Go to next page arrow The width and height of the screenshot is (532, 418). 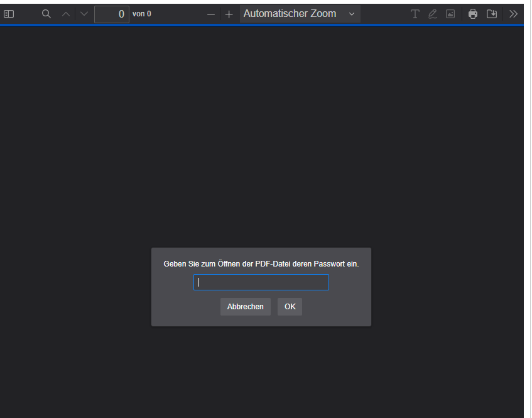[84, 14]
